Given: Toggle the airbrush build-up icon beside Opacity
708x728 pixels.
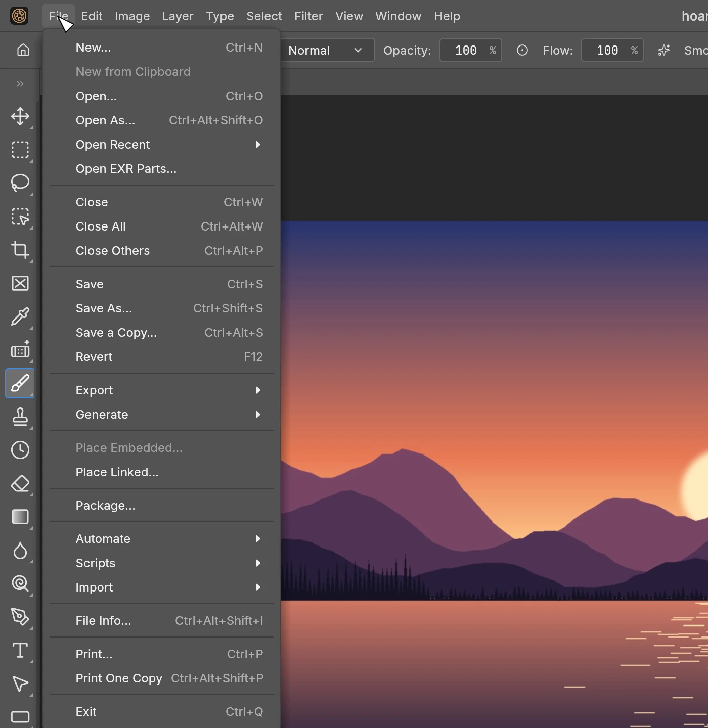Looking at the screenshot, I should (522, 50).
